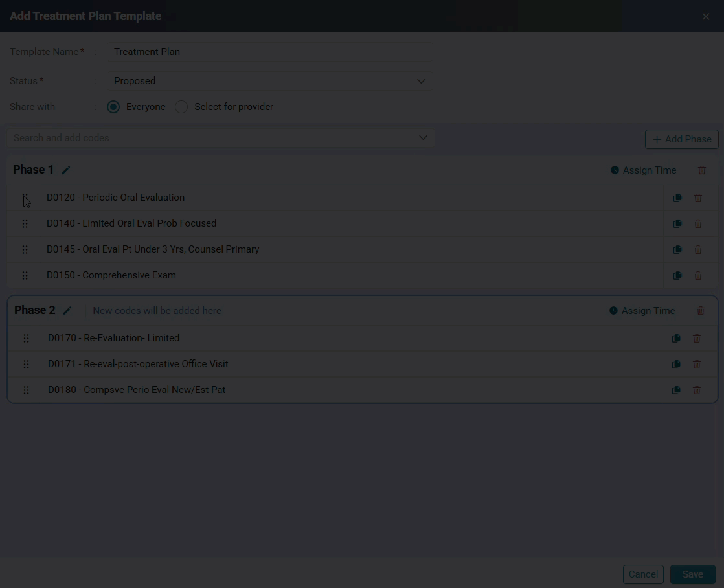The image size is (724, 588).
Task: Save the treatment plan template
Action: [693, 574]
